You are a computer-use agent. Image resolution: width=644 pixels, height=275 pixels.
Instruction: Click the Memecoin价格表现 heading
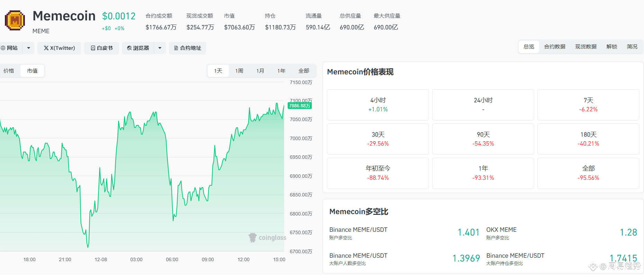click(x=360, y=72)
